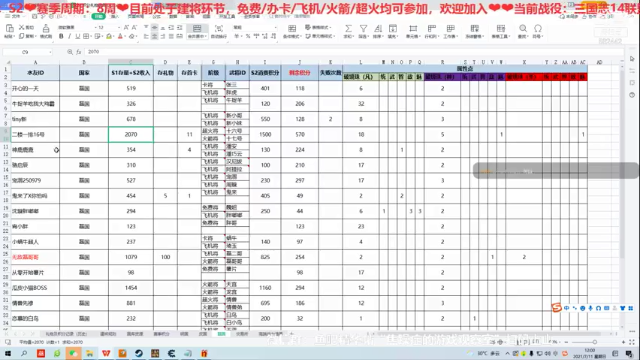Switch to the Page Layout ribbon tab
The width and height of the screenshot is (640, 360).
[136, 17]
